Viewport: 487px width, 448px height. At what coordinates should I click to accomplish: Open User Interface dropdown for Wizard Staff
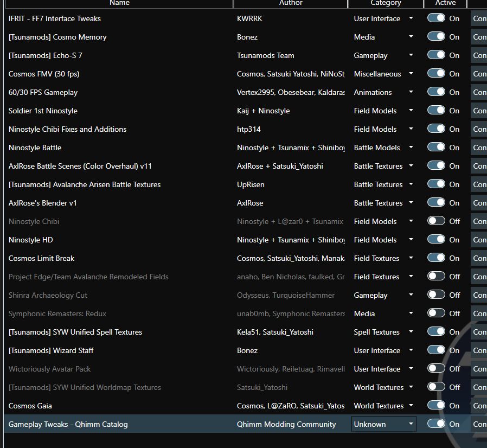point(383,350)
